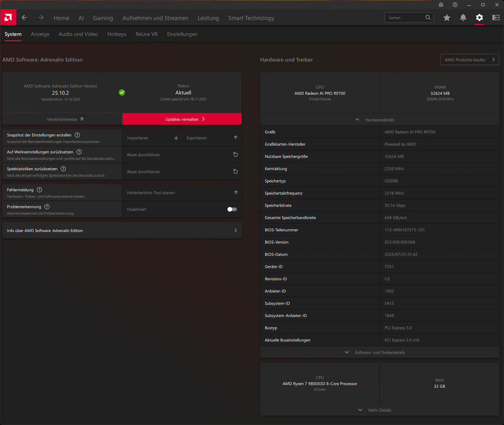This screenshot has width=504, height=425.
Task: Go back with the left arrow
Action: click(24, 17)
